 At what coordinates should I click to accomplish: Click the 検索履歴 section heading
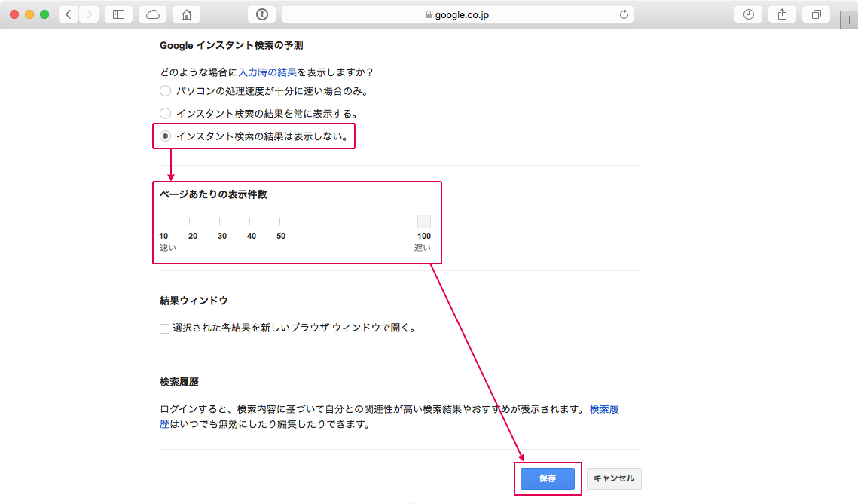179,382
